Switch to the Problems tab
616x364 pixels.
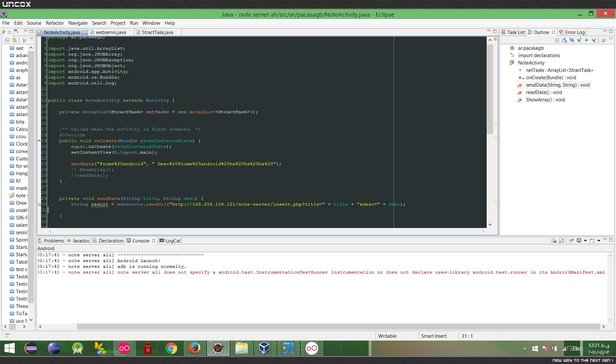click(51, 241)
